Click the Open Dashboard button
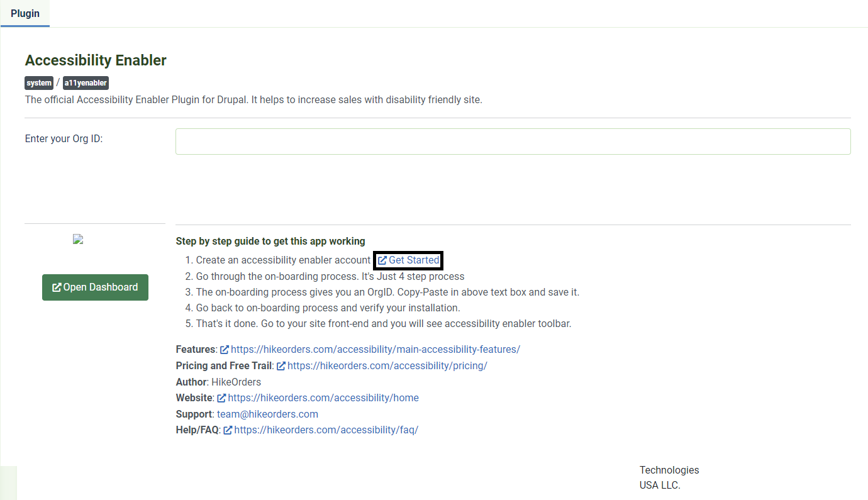The width and height of the screenshot is (868, 500). click(x=95, y=287)
